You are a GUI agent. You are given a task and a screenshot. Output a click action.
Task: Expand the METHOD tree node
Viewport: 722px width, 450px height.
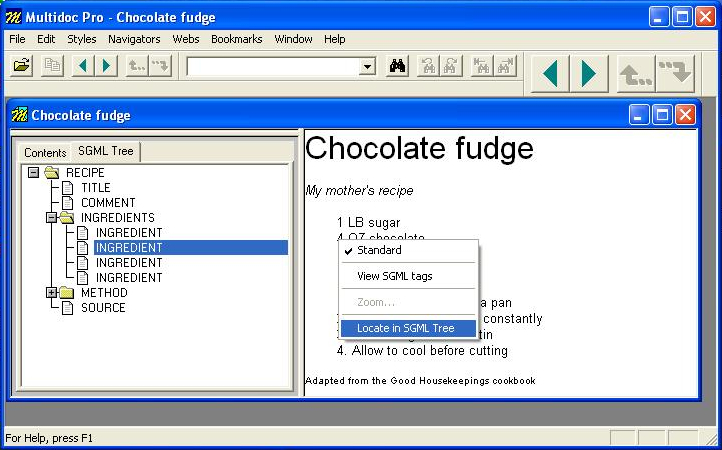click(52, 292)
